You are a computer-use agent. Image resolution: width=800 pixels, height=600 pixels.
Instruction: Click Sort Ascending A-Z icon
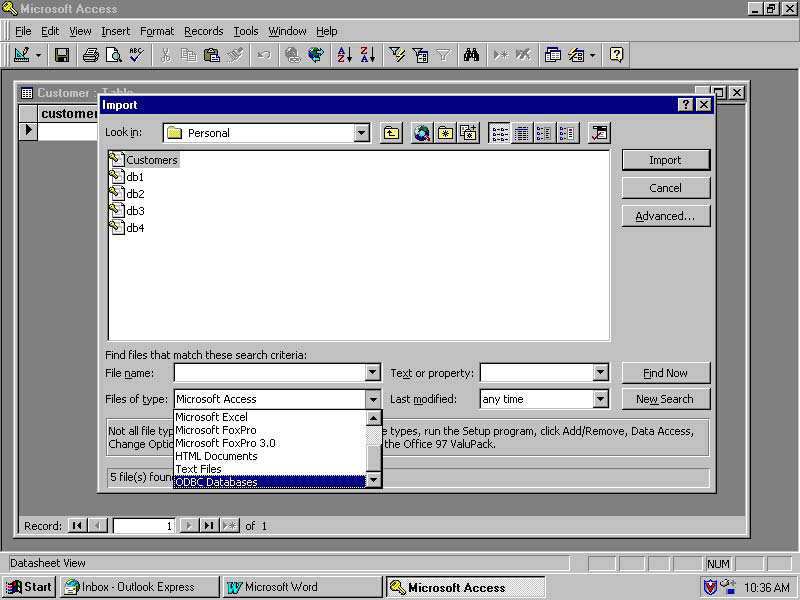coord(345,55)
